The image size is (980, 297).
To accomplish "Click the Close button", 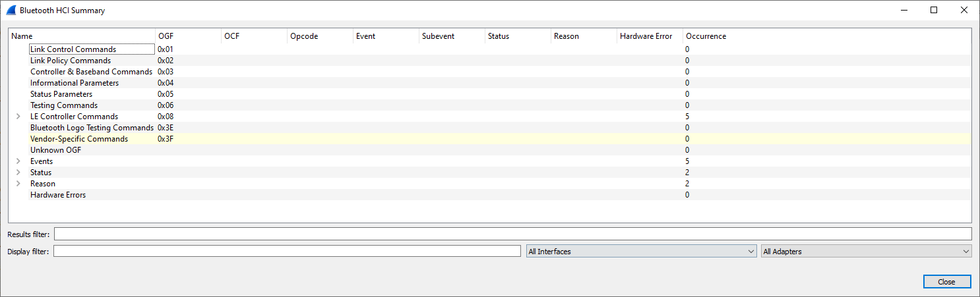I will tap(947, 282).
